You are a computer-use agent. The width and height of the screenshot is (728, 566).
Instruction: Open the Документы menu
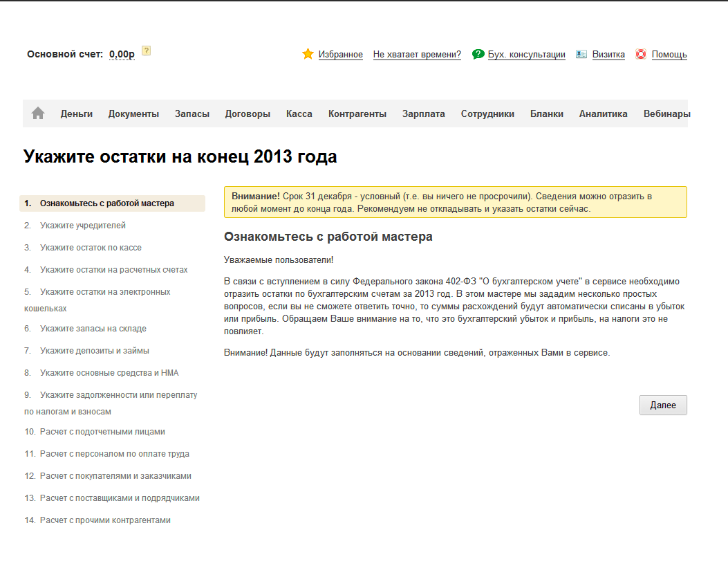[x=133, y=114]
